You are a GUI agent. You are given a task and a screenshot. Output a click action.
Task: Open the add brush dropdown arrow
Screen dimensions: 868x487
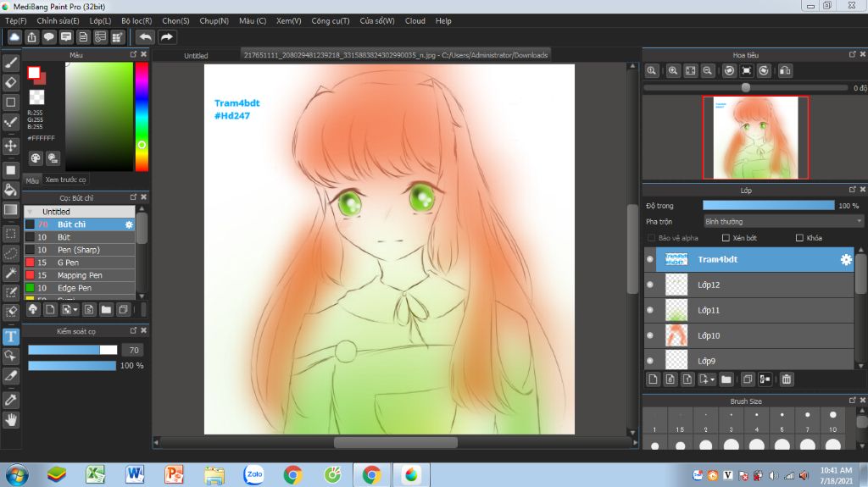coord(75,310)
